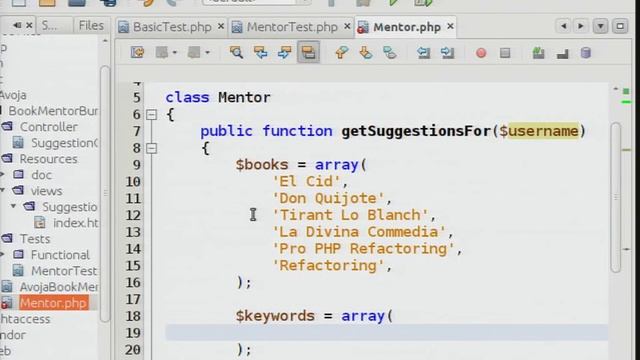Close the MentorTest.php tab
Screen dimensions: 640x360
[x=347, y=26]
